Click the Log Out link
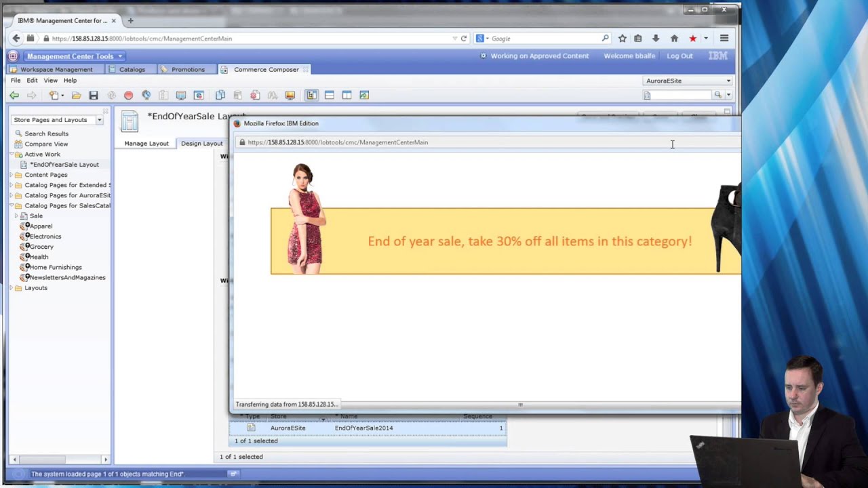 pyautogui.click(x=679, y=56)
